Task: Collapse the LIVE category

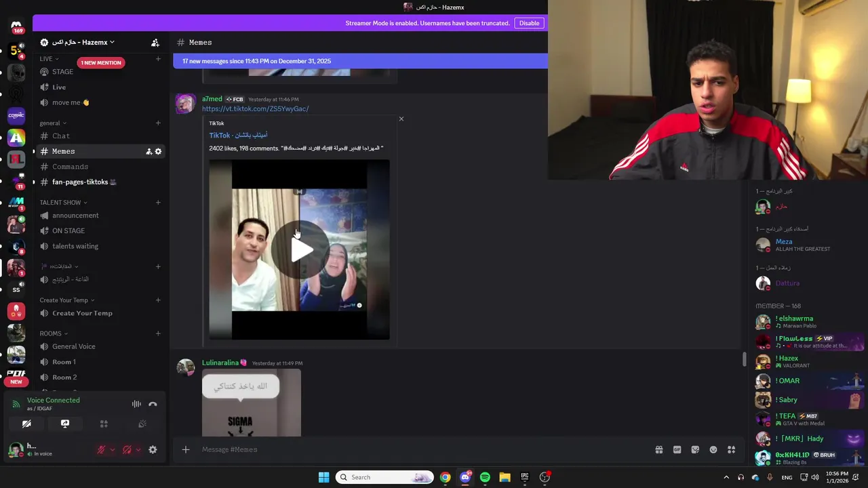Action: pyautogui.click(x=49, y=59)
